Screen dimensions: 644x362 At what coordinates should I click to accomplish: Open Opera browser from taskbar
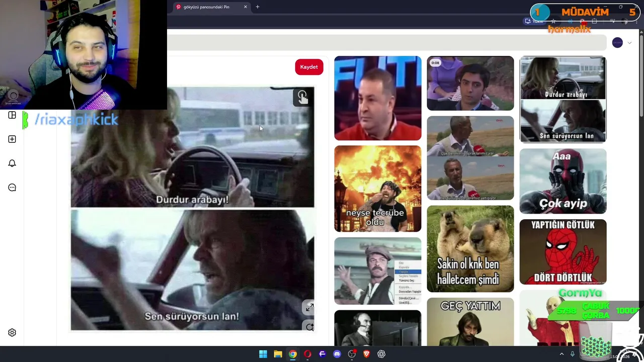coord(307,354)
